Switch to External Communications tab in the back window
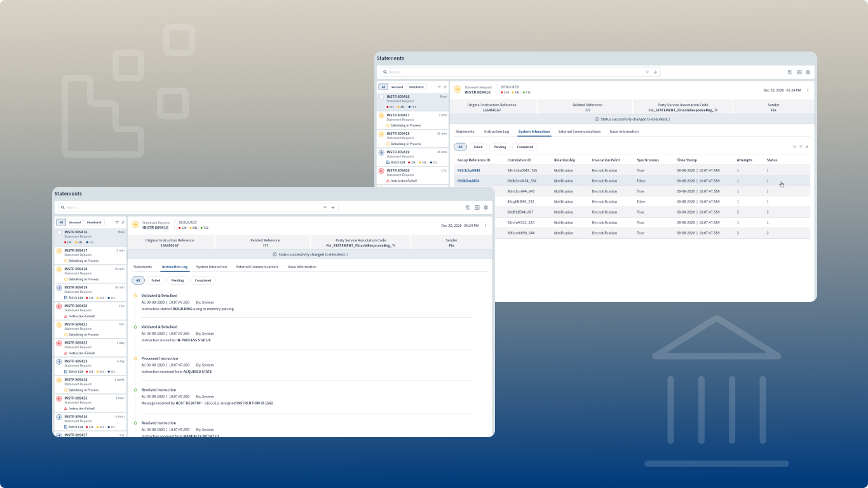This screenshot has height=488, width=868. (579, 132)
